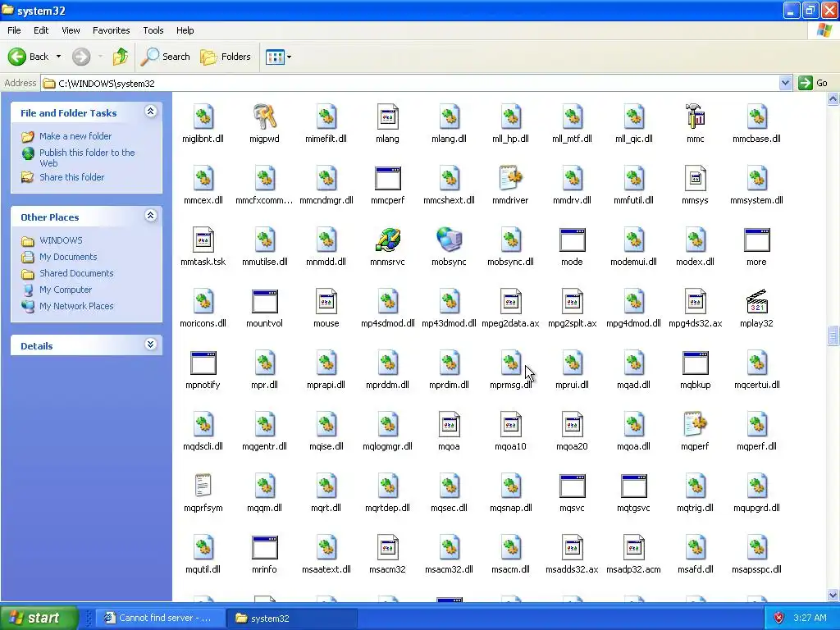Click Make a new folder
The width and height of the screenshot is (840, 630).
pos(75,136)
